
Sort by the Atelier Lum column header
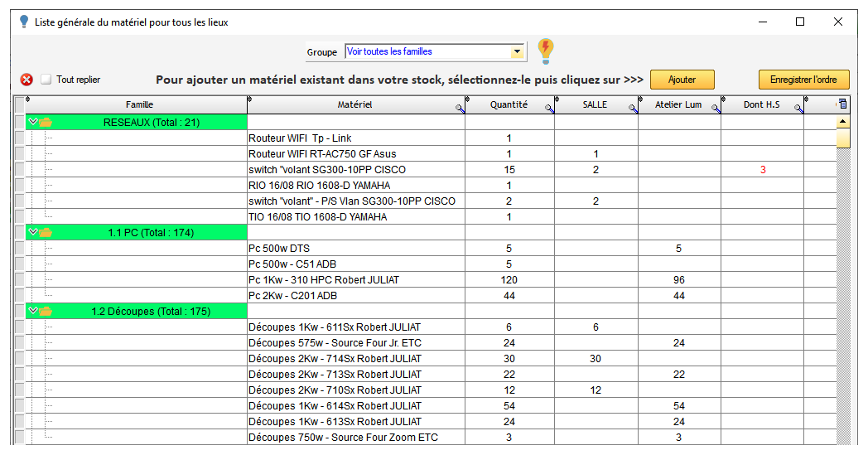click(678, 104)
